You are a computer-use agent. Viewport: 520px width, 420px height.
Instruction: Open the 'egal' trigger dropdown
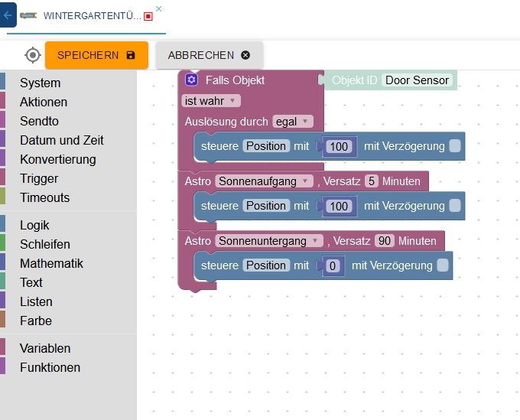(293, 121)
